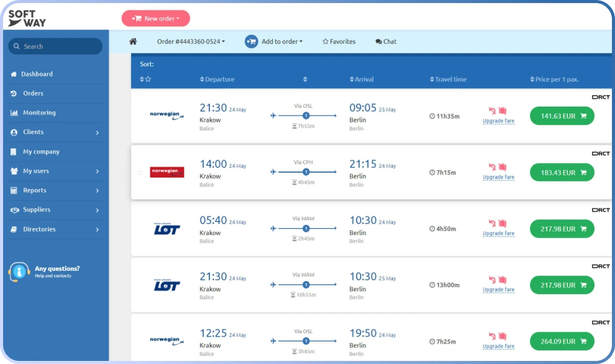Screen dimensions: 615x364
Task: Sort results by Price per 1 pax.
Action: 554,79
